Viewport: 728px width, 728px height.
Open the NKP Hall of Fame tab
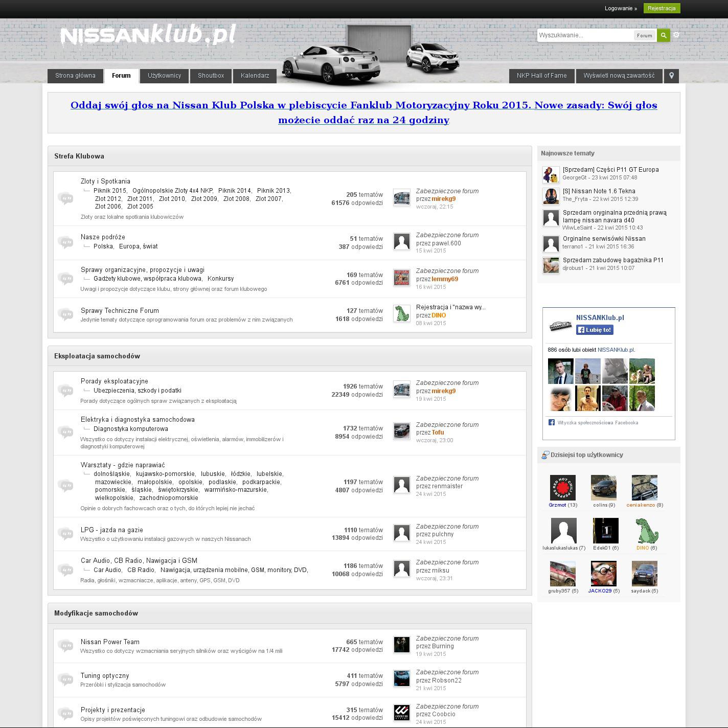pyautogui.click(x=541, y=76)
